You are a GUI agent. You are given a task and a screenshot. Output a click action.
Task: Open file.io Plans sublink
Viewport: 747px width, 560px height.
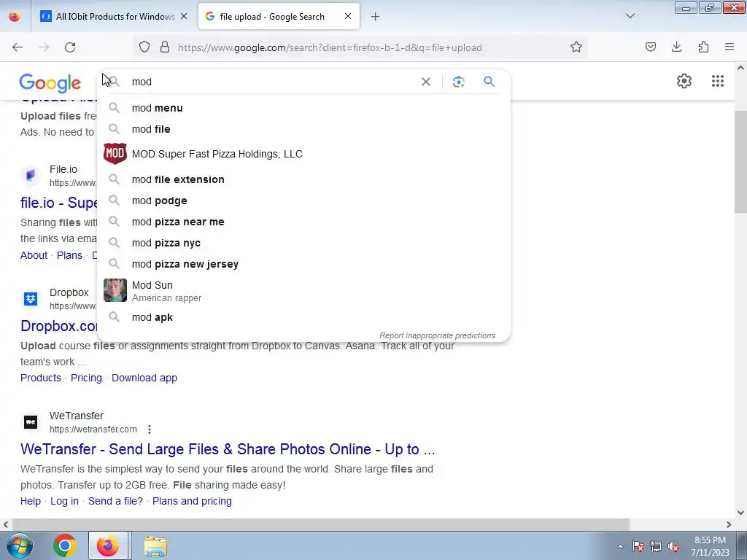click(69, 255)
